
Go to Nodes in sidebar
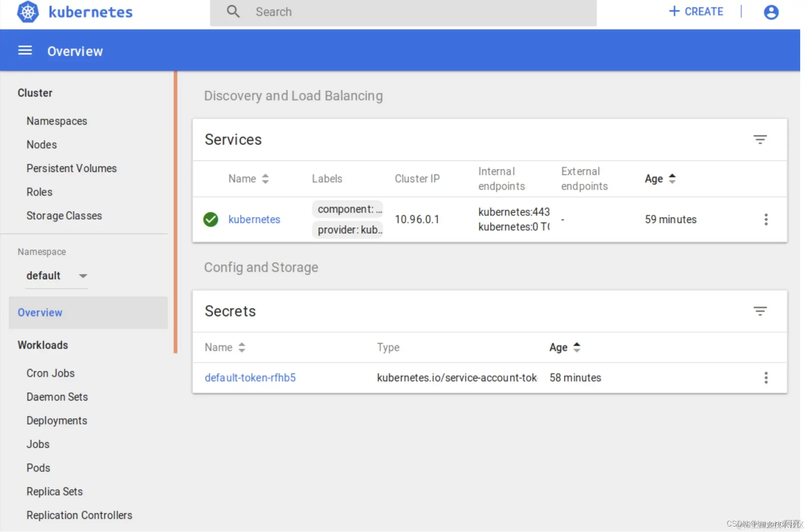point(41,145)
